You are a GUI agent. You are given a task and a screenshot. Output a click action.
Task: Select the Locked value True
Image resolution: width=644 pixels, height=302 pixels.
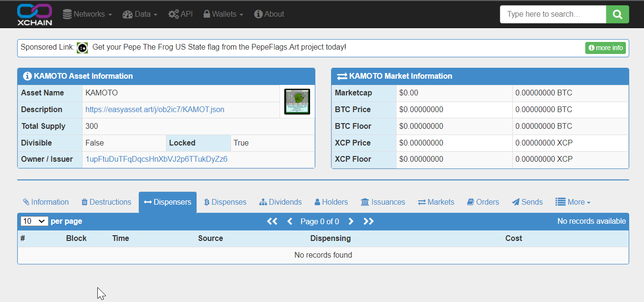point(241,143)
